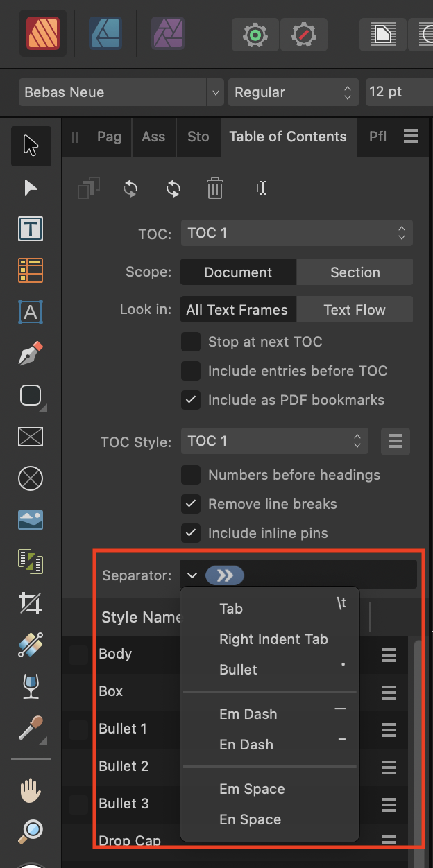Set Look in to Text Flow
The width and height of the screenshot is (433, 868).
[355, 309]
